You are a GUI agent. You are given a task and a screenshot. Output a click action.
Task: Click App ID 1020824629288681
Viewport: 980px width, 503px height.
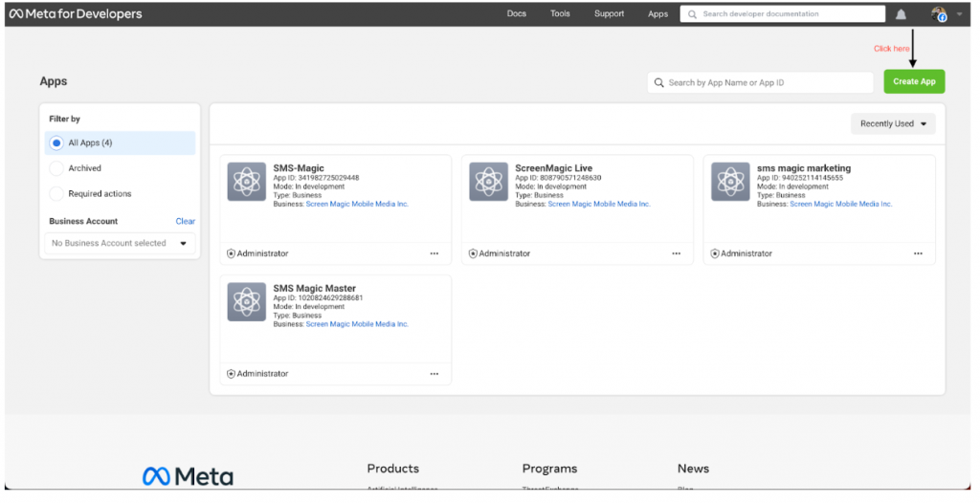click(318, 297)
